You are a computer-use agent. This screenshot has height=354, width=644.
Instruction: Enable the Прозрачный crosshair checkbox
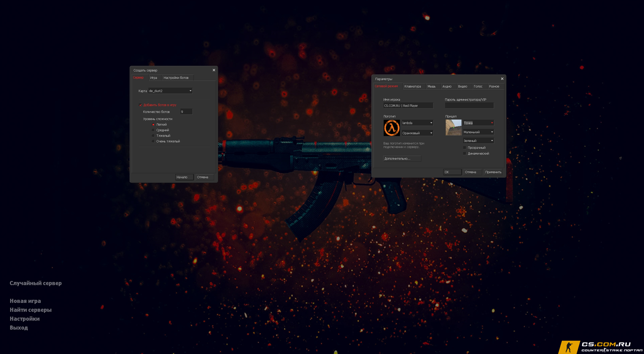click(464, 148)
